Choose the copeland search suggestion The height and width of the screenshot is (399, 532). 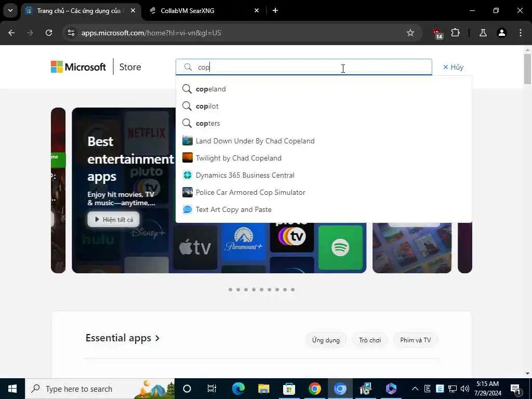pyautogui.click(x=324, y=89)
